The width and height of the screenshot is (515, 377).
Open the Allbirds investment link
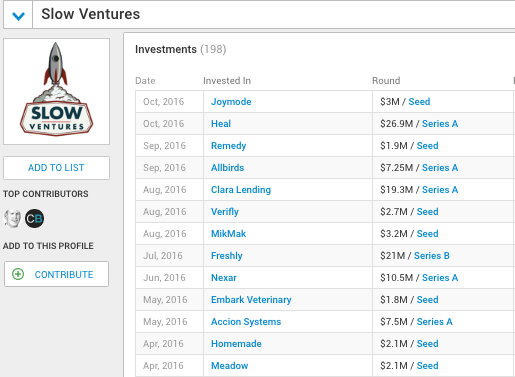[x=228, y=168]
